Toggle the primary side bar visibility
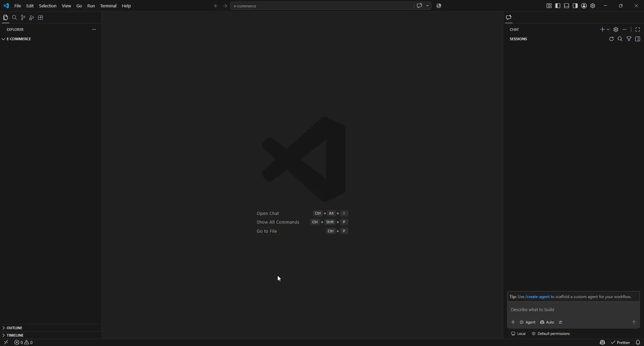The image size is (644, 346). (558, 6)
